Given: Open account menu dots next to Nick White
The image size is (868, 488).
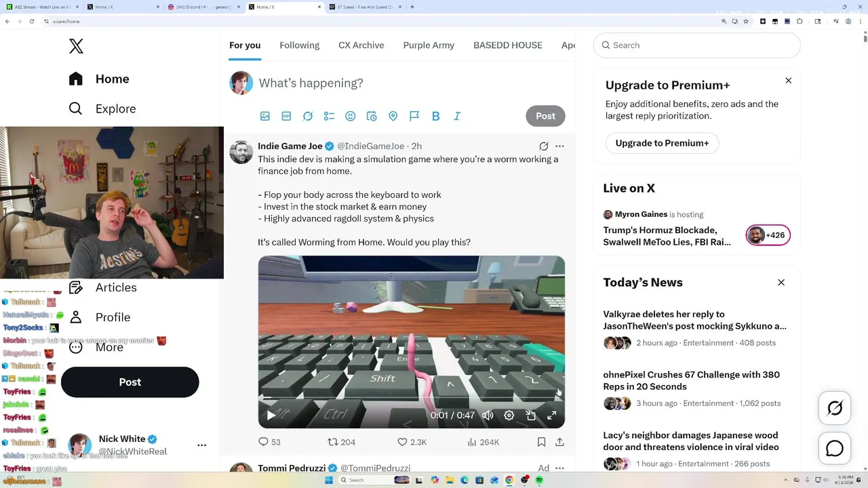Looking at the screenshot, I should coord(201,445).
